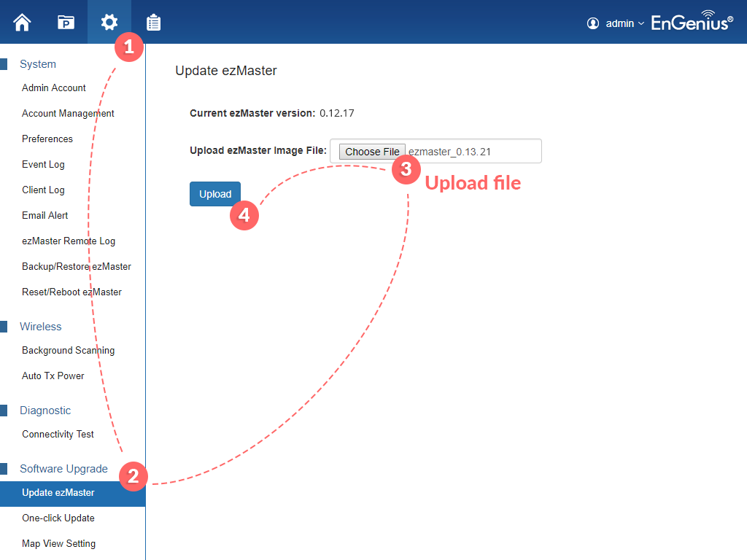Viewport: 747px width, 560px height.
Task: Open Admin Account settings
Action: tap(54, 87)
